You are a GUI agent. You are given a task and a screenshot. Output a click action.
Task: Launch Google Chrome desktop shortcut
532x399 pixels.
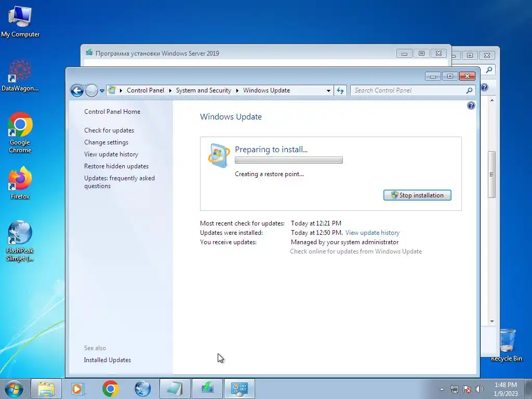[20, 132]
